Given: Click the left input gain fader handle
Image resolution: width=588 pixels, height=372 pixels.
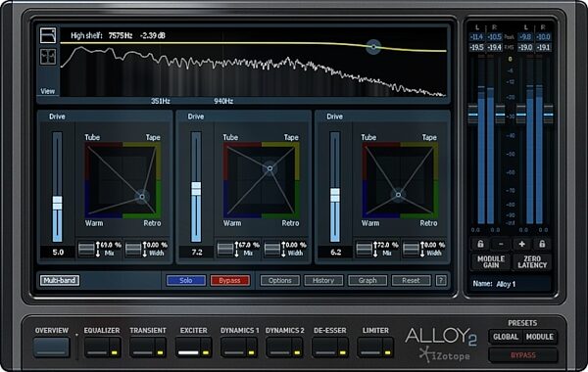Looking at the screenshot, I should point(473,115).
